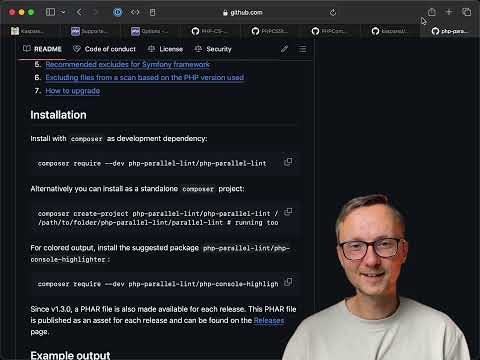Reload the github.com page
The width and height of the screenshot is (480, 360).
[x=333, y=13]
